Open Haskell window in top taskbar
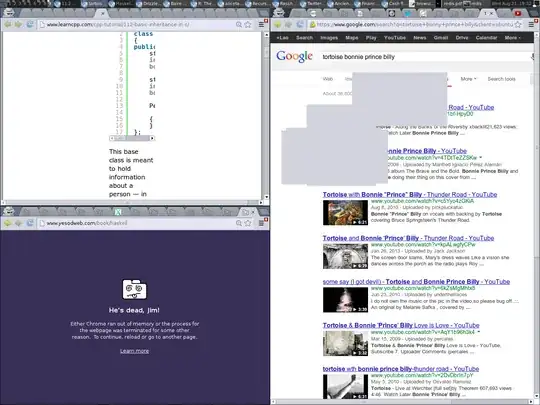This screenshot has width=540, height=405. 121,4
